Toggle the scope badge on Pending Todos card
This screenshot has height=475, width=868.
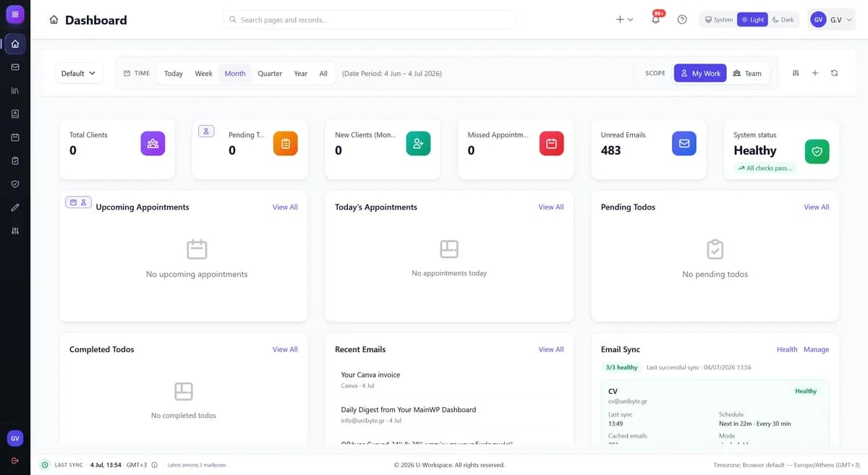tap(206, 131)
